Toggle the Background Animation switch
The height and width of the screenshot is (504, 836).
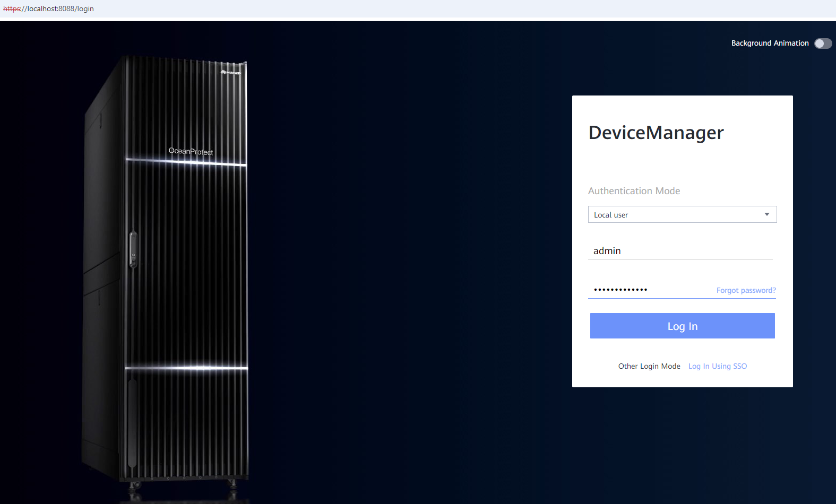[x=823, y=44]
